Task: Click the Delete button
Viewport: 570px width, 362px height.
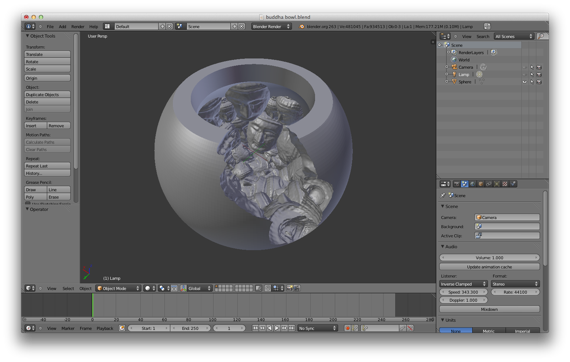Action: 47,102
